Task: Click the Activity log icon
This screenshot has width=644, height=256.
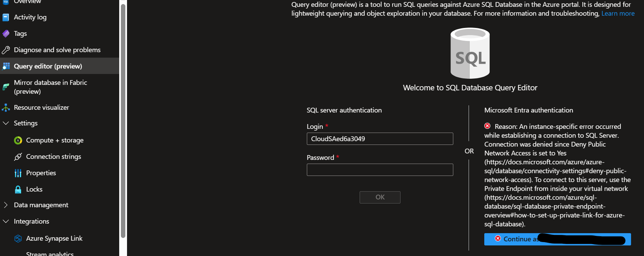Action: click(x=6, y=17)
